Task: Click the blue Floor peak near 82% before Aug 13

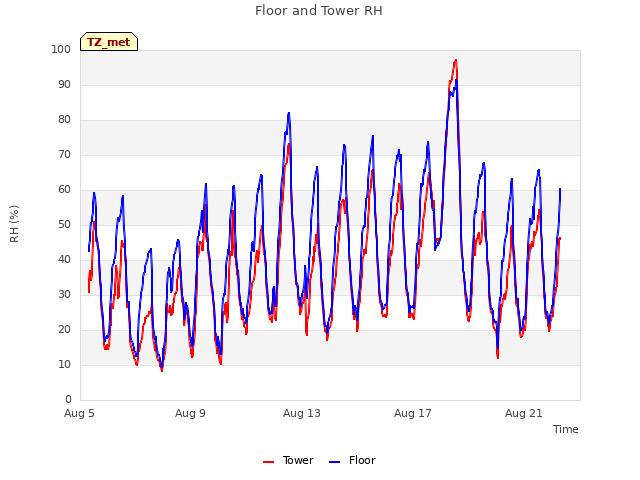Action: point(289,113)
